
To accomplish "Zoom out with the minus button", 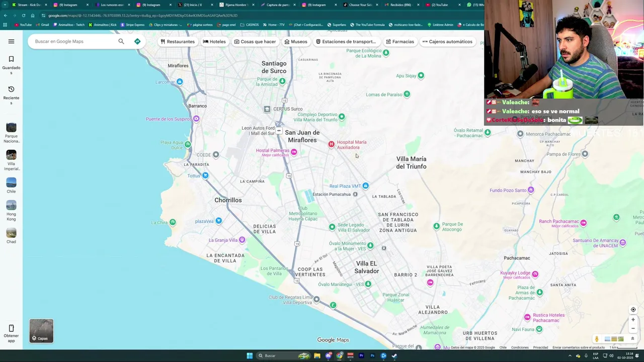I will (x=633, y=329).
